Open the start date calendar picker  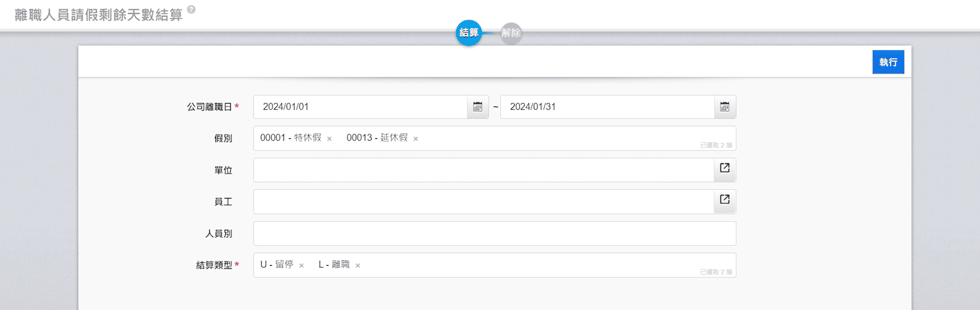[x=477, y=107]
